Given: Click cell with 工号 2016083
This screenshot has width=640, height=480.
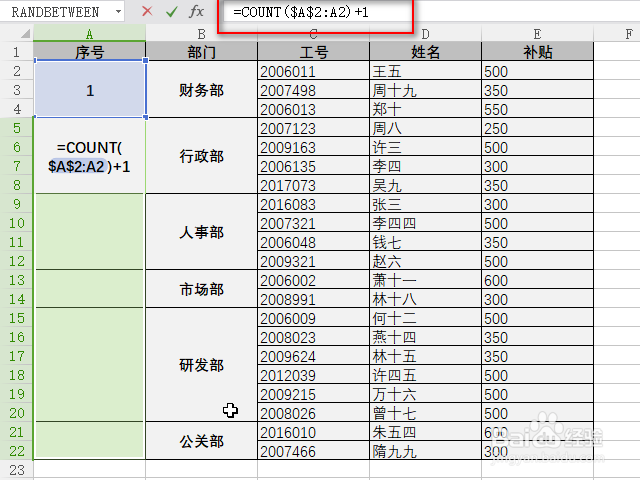Looking at the screenshot, I should pyautogui.click(x=313, y=204).
